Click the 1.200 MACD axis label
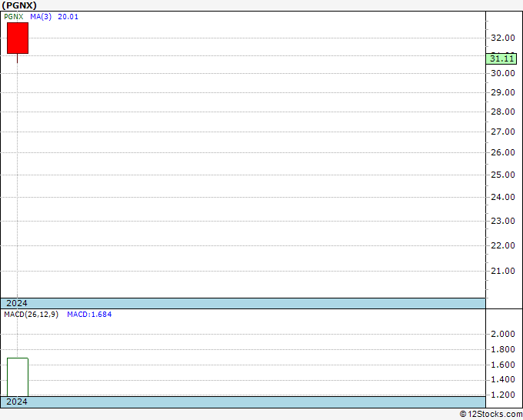This screenshot has height=420, width=523. (503, 395)
